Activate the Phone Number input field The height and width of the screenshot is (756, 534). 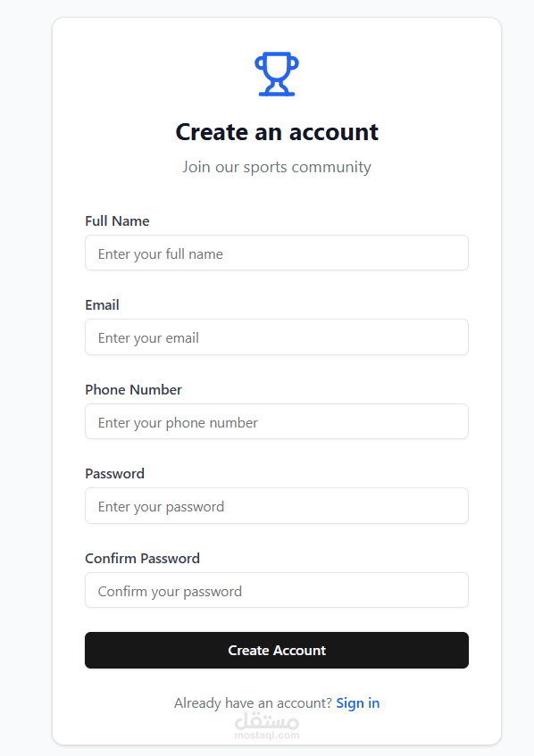277,421
